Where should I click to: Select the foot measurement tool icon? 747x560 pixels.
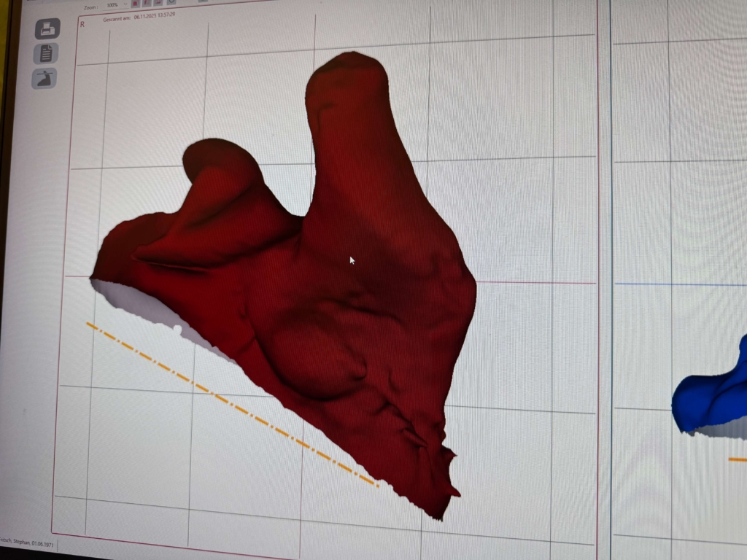(45, 78)
